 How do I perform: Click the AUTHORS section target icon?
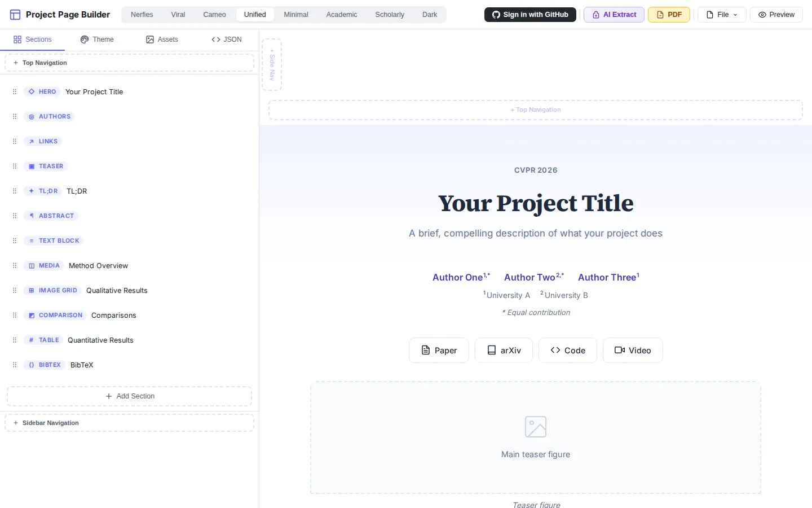point(32,116)
